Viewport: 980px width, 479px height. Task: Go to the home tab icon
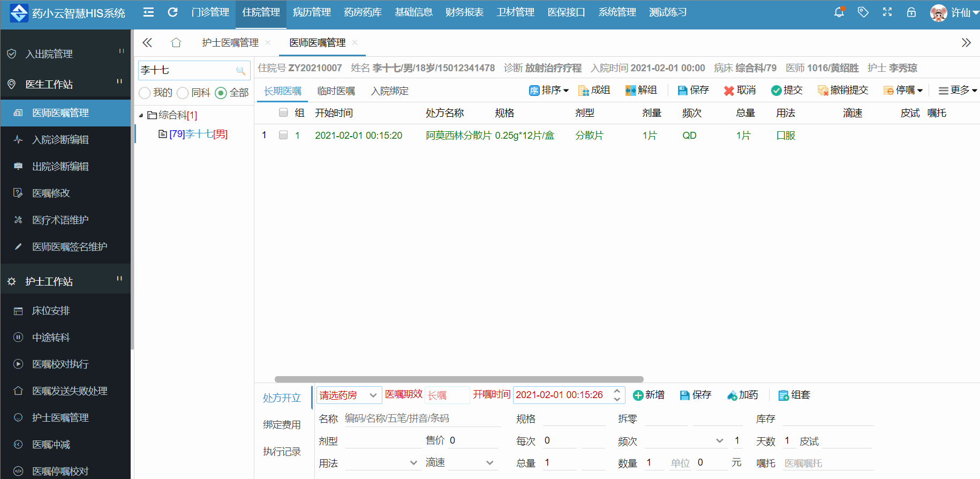point(176,42)
